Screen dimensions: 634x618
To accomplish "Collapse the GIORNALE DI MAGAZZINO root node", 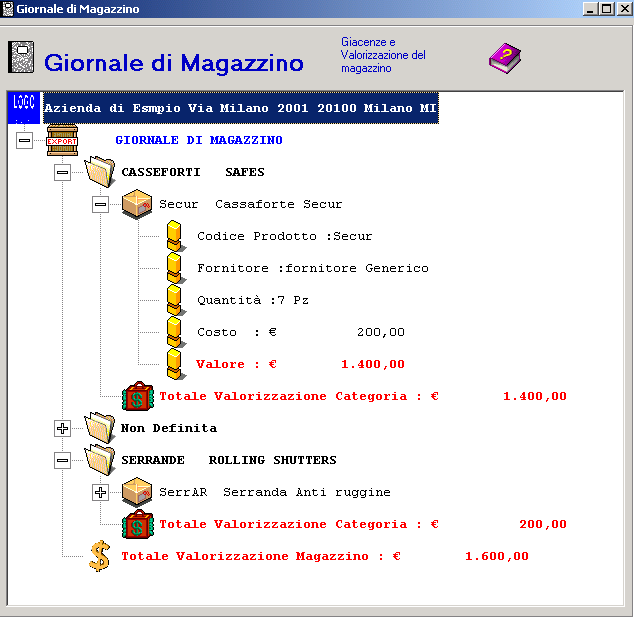I will 24,140.
